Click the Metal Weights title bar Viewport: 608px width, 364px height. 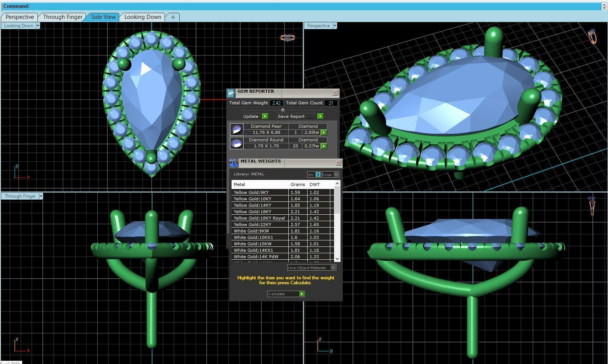coord(287,163)
